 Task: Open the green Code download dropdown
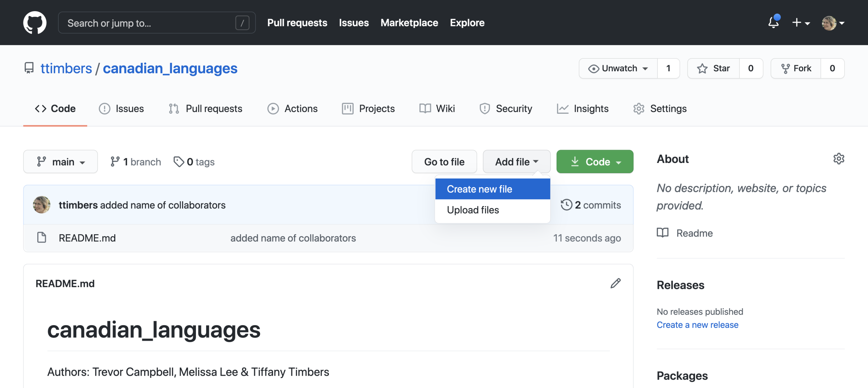click(x=595, y=162)
